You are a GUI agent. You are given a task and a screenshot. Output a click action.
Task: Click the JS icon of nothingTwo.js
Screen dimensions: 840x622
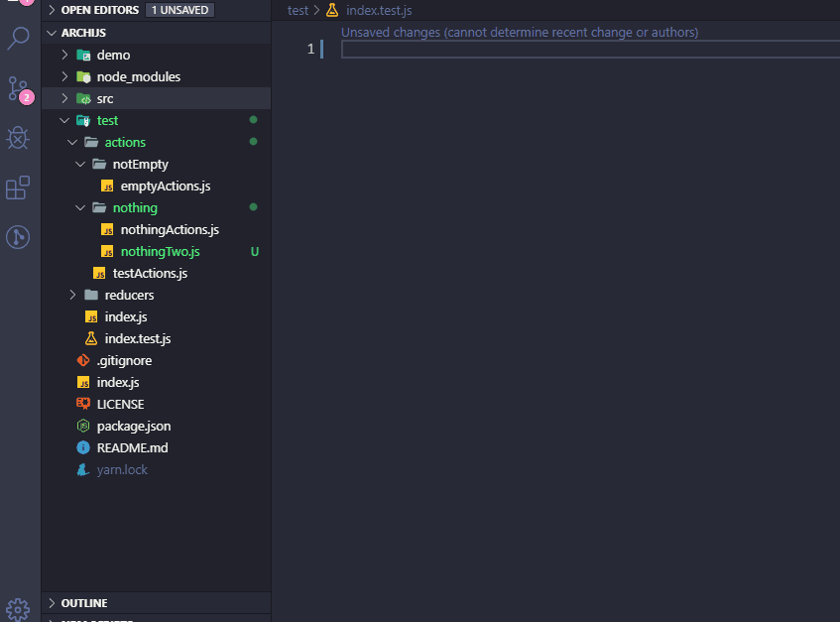(x=107, y=251)
